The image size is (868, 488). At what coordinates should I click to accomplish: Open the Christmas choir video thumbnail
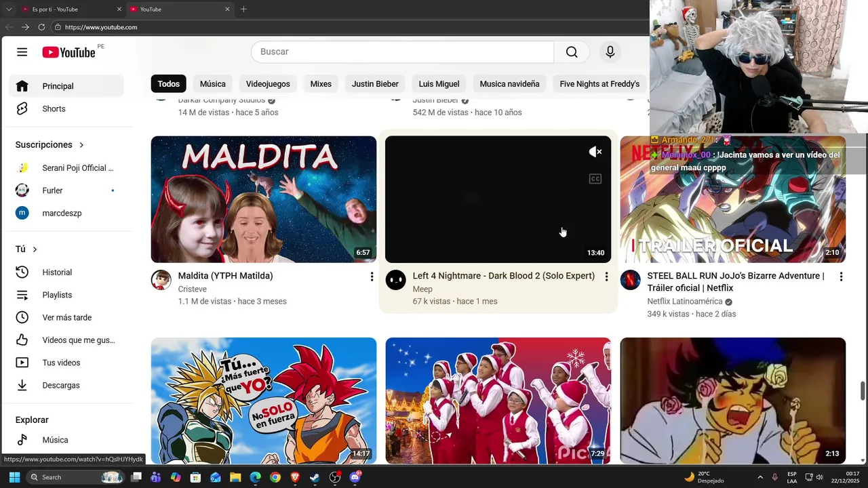click(x=498, y=401)
